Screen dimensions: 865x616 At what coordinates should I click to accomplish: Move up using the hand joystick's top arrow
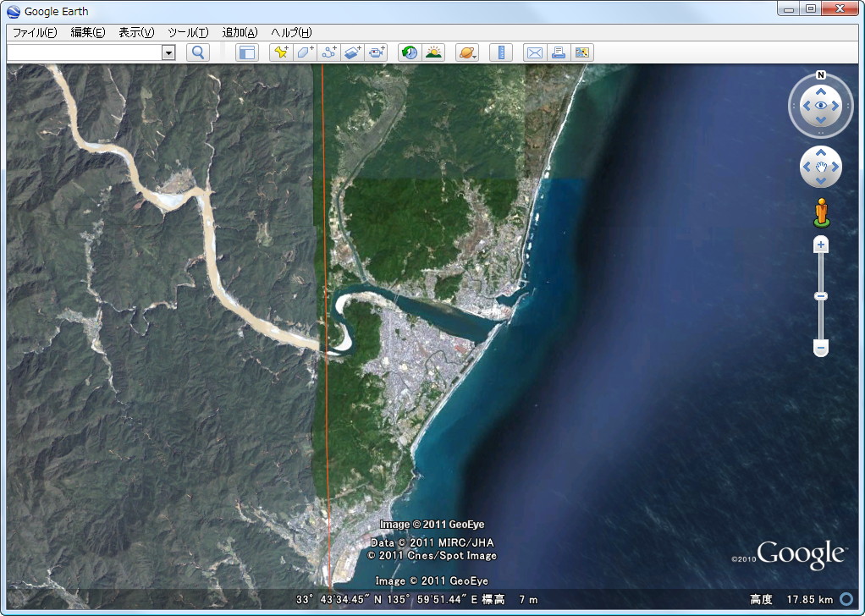click(821, 153)
